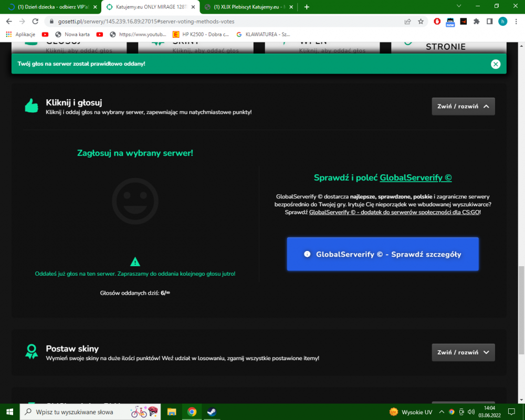Image resolution: width=525 pixels, height=420 pixels.
Task: Follow the GlobalServerify © heading link
Action: pyautogui.click(x=415, y=177)
